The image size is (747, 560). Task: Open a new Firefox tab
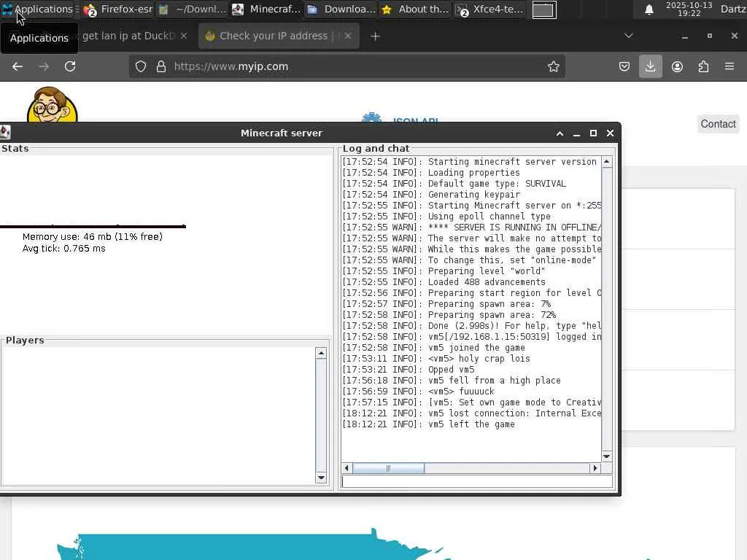pos(375,36)
